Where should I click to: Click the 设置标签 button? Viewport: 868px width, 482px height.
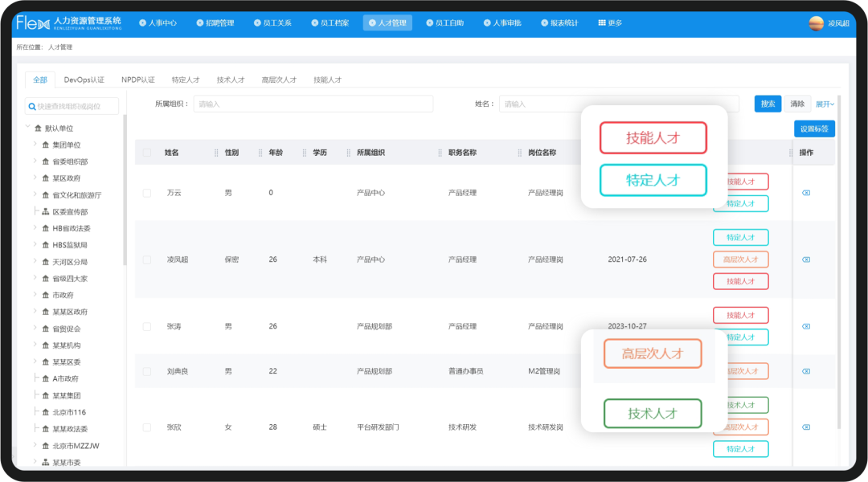814,129
